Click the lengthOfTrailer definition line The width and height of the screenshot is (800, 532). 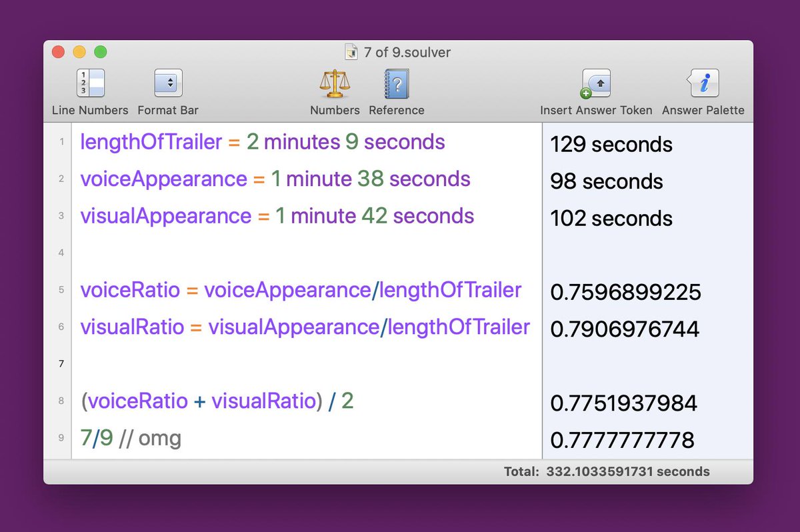tap(263, 142)
